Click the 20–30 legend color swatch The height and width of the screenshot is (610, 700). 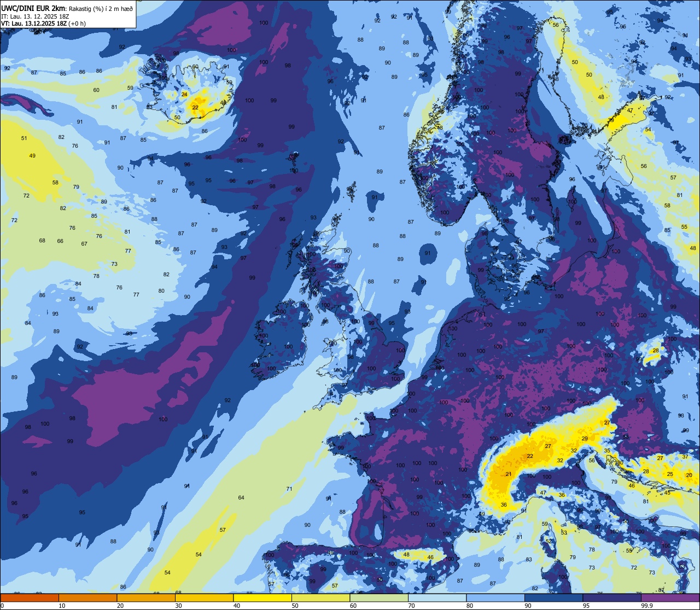click(146, 597)
